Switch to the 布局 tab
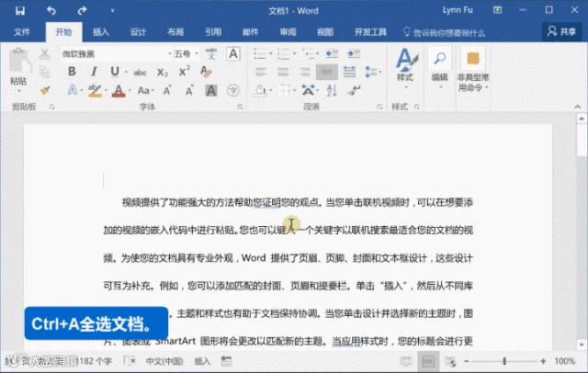 [175, 32]
